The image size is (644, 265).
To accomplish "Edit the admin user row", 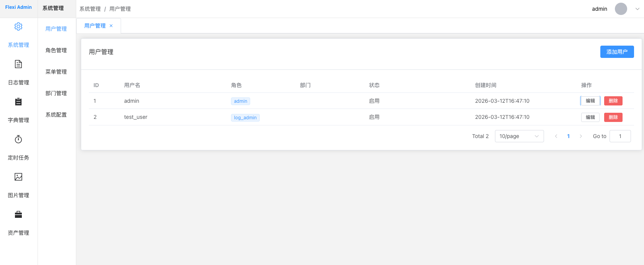I will 590,101.
